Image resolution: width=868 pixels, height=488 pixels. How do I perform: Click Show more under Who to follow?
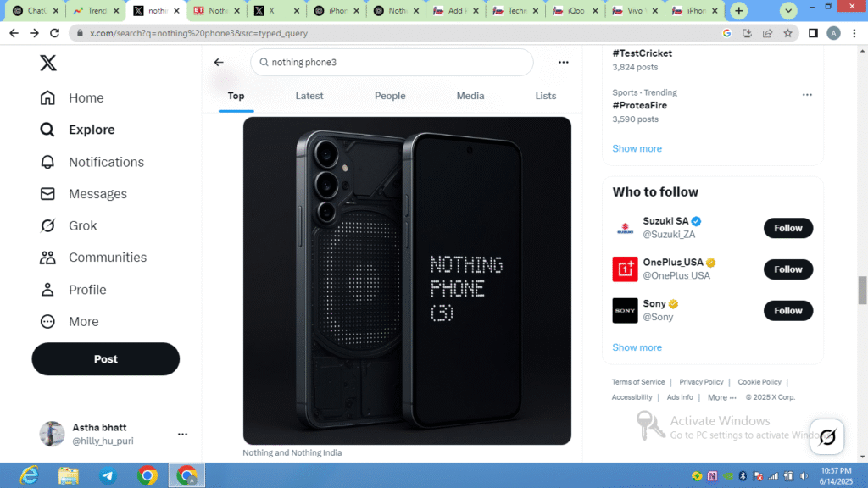coord(637,347)
